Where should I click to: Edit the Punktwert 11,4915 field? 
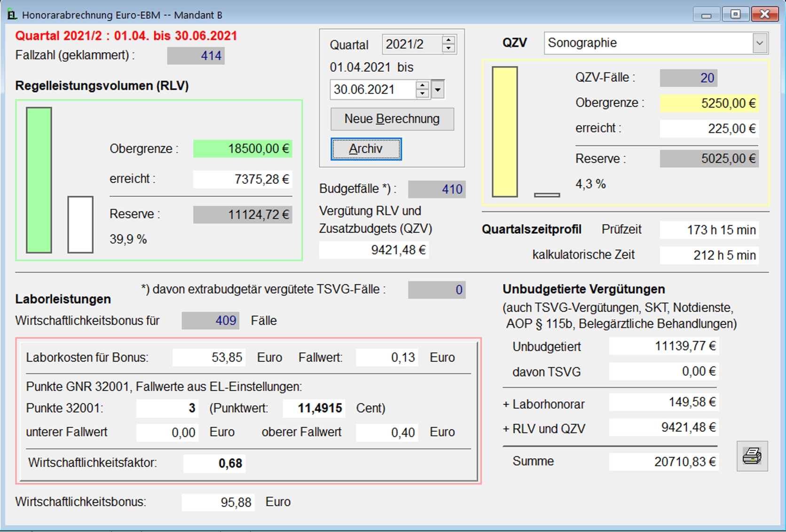point(314,408)
